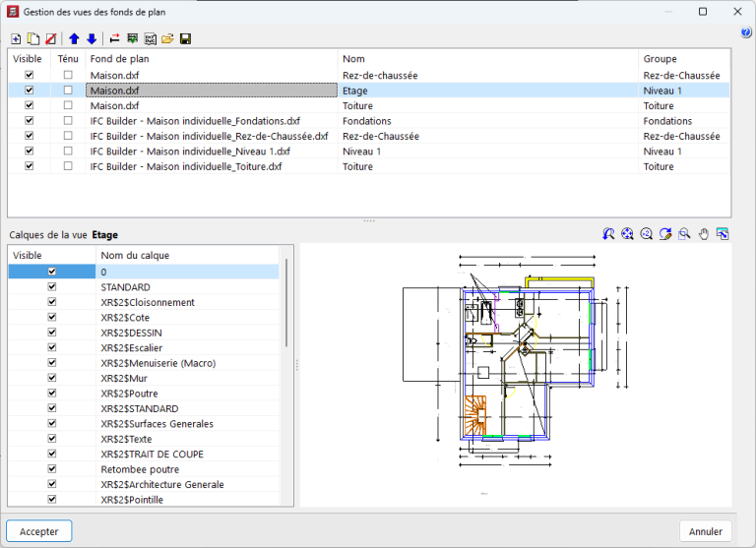The height and width of the screenshot is (548, 756).
Task: Click the zoom window magnifier icon
Action: pyautogui.click(x=684, y=234)
